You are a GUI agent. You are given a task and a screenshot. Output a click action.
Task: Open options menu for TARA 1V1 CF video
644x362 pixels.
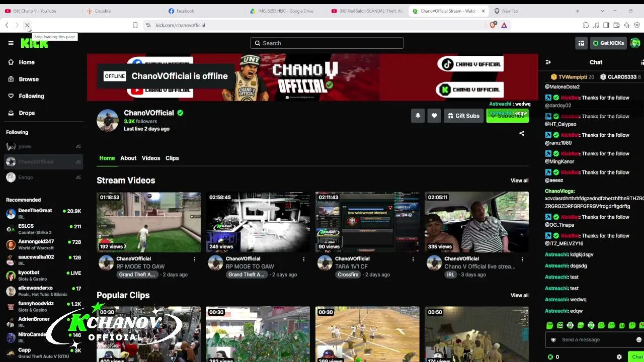(413, 259)
